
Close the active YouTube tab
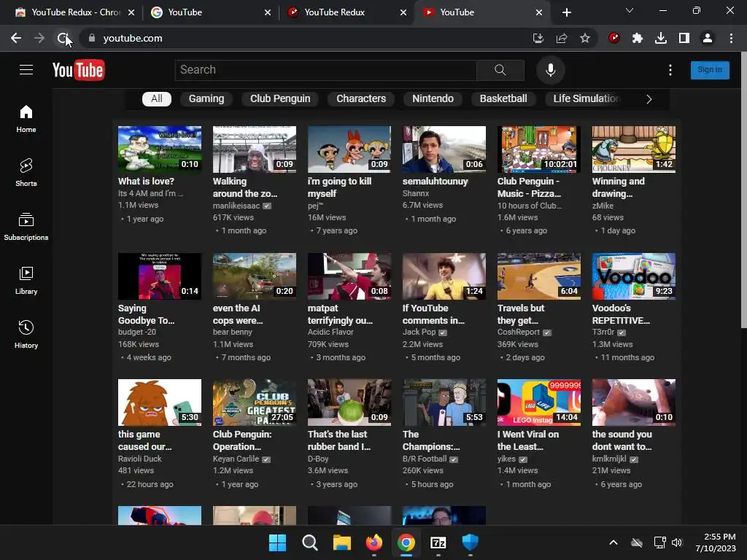[539, 12]
